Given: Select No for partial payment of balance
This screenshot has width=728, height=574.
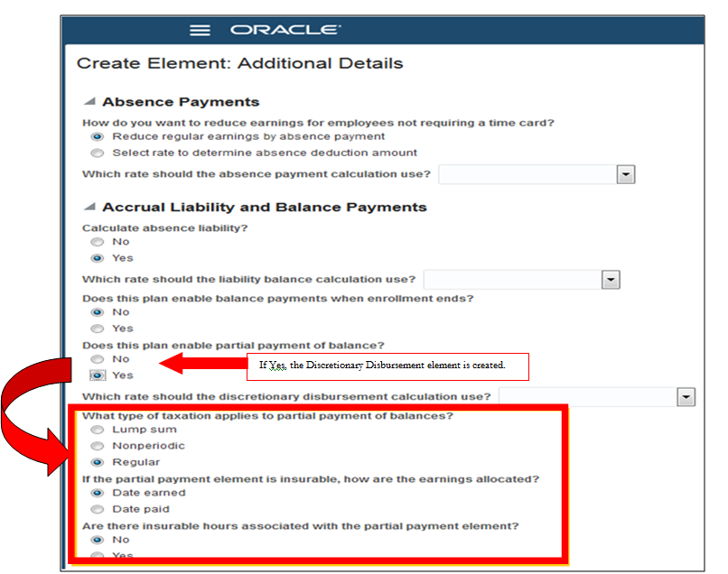Looking at the screenshot, I should (x=98, y=359).
